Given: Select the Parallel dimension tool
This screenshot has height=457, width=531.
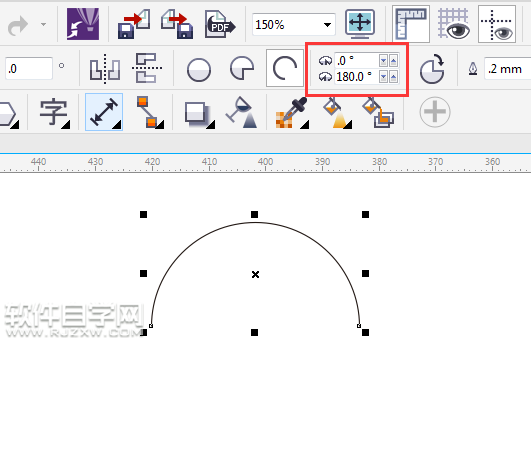Looking at the screenshot, I should click(104, 112).
